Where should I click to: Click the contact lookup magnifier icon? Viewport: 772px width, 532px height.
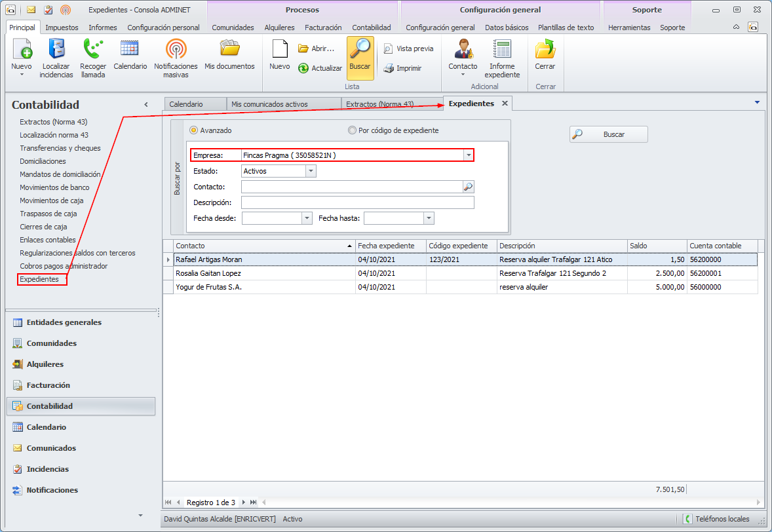coord(468,187)
